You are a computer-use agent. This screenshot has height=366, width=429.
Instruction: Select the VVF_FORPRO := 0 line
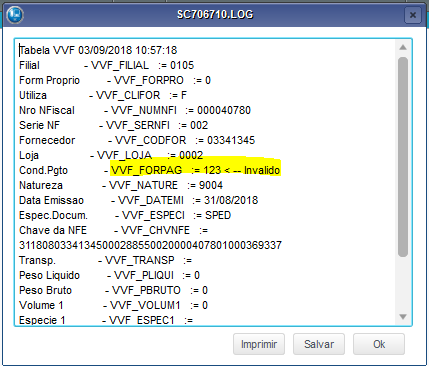pyautogui.click(x=115, y=80)
